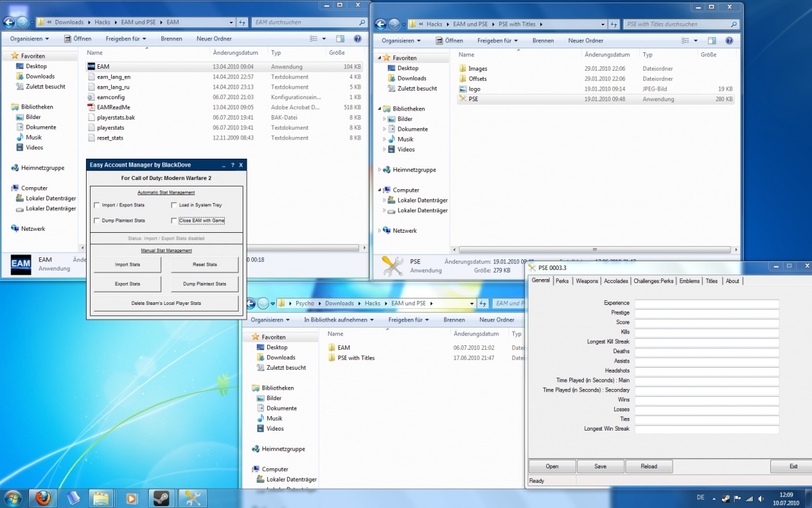Switch to Emblems tab in PSE
The width and height of the screenshot is (812, 508).
(x=689, y=281)
